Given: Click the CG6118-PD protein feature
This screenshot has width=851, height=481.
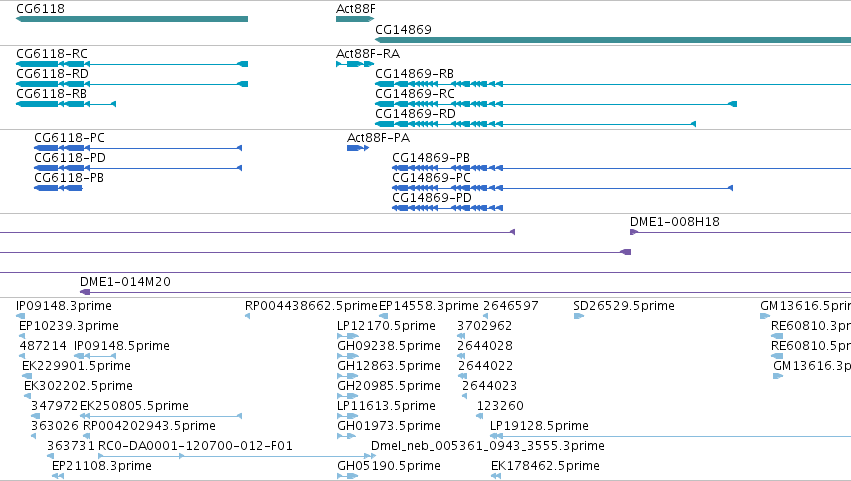Looking at the screenshot, I should (x=138, y=168).
